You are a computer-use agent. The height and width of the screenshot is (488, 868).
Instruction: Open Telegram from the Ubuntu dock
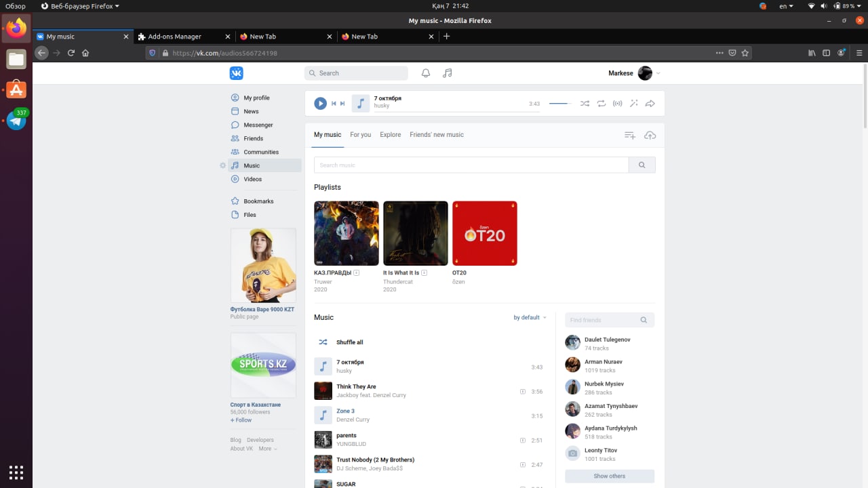[x=16, y=121]
